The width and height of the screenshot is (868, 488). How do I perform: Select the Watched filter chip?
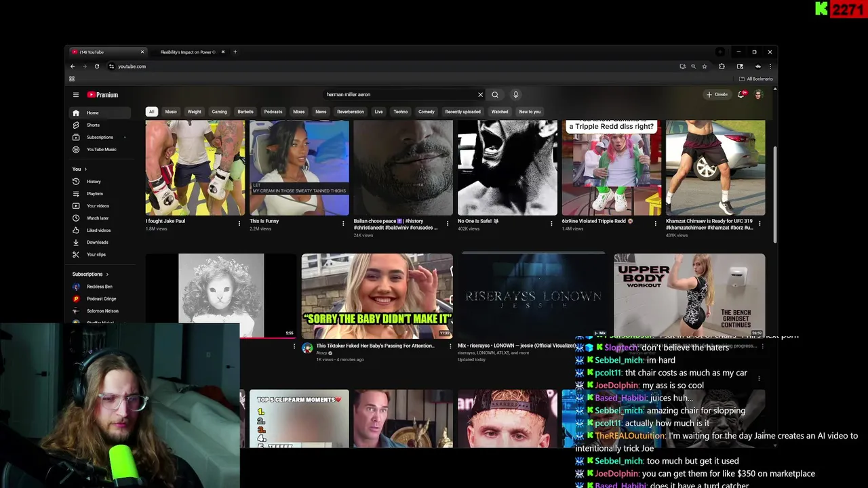[500, 112]
